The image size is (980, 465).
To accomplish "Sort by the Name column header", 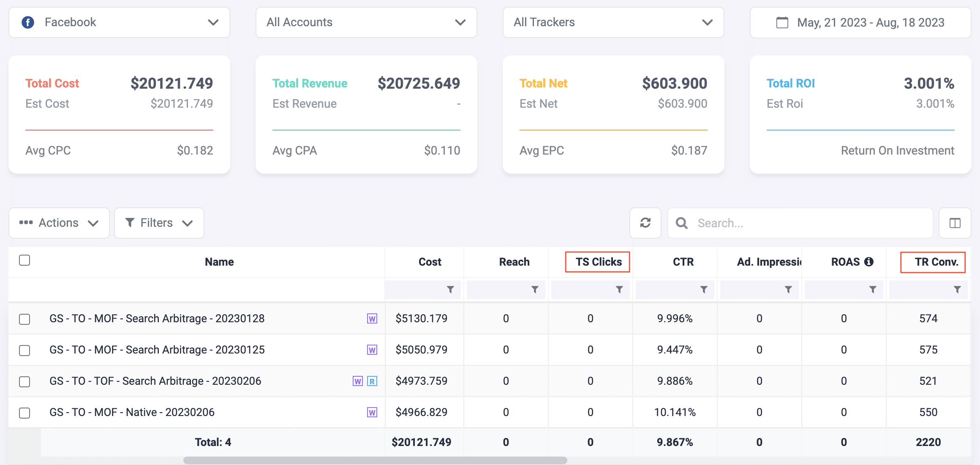I will (219, 262).
